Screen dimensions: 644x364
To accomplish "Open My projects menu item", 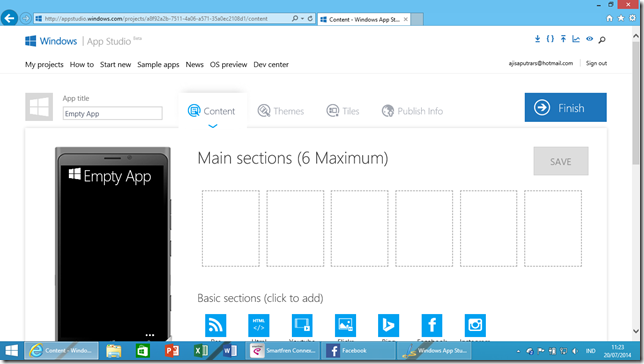I will pyautogui.click(x=44, y=65).
